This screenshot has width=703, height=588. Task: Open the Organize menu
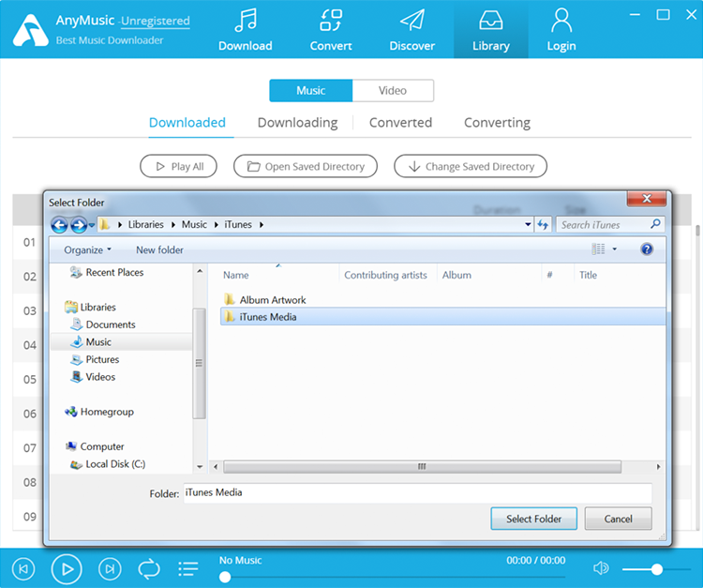click(x=87, y=249)
